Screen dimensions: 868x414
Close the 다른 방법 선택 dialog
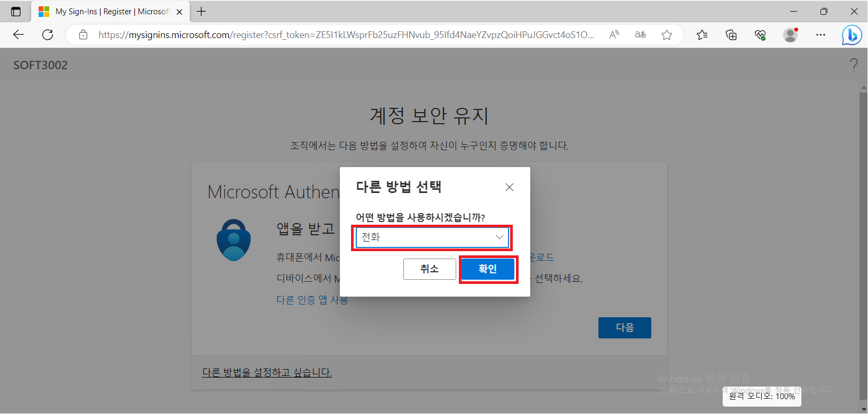[510, 187]
